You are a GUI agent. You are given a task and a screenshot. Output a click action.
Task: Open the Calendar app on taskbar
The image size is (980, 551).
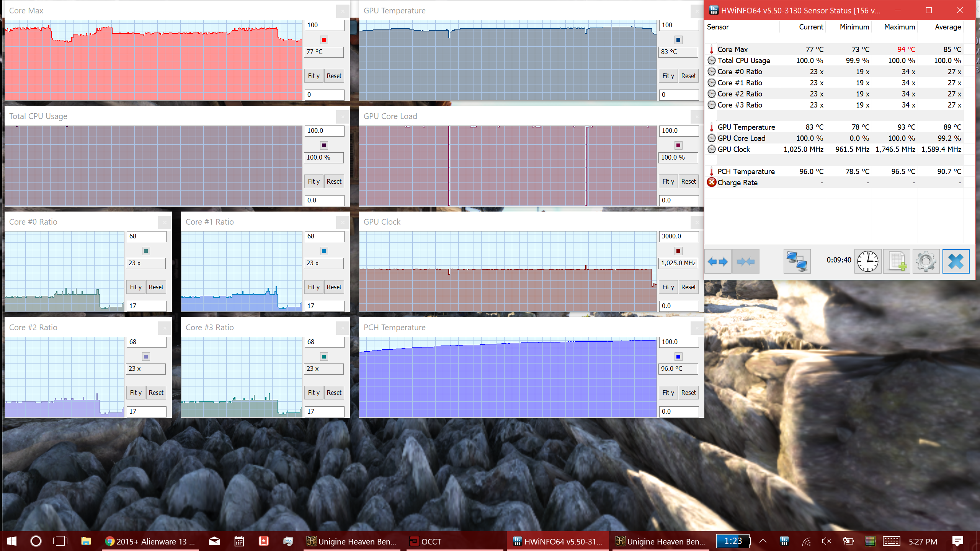click(x=239, y=541)
